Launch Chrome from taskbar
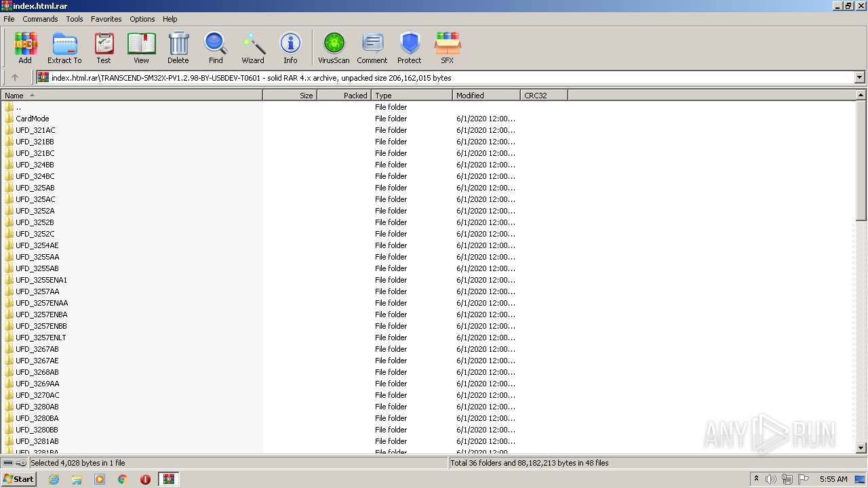The width and height of the screenshot is (868, 488). [123, 479]
